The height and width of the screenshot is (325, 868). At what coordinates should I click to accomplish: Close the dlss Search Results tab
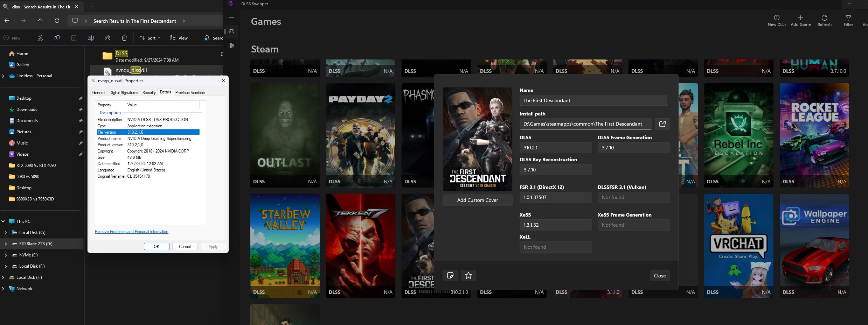coord(76,7)
